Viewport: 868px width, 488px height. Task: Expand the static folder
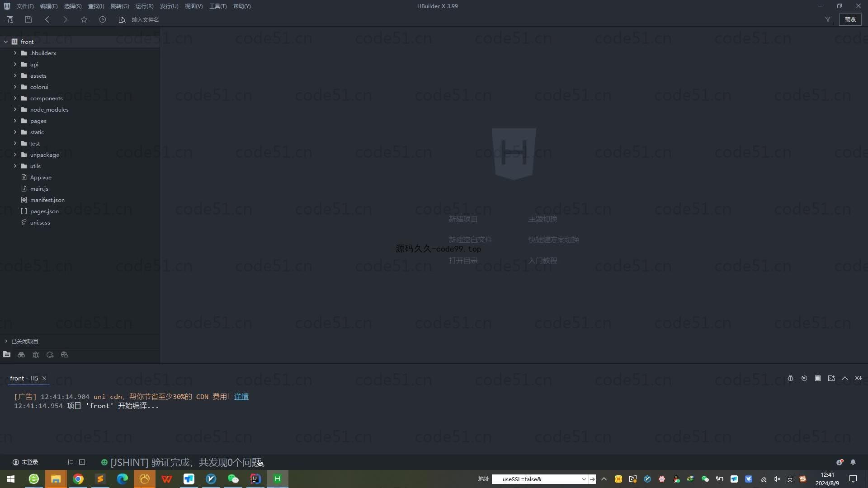pos(15,132)
